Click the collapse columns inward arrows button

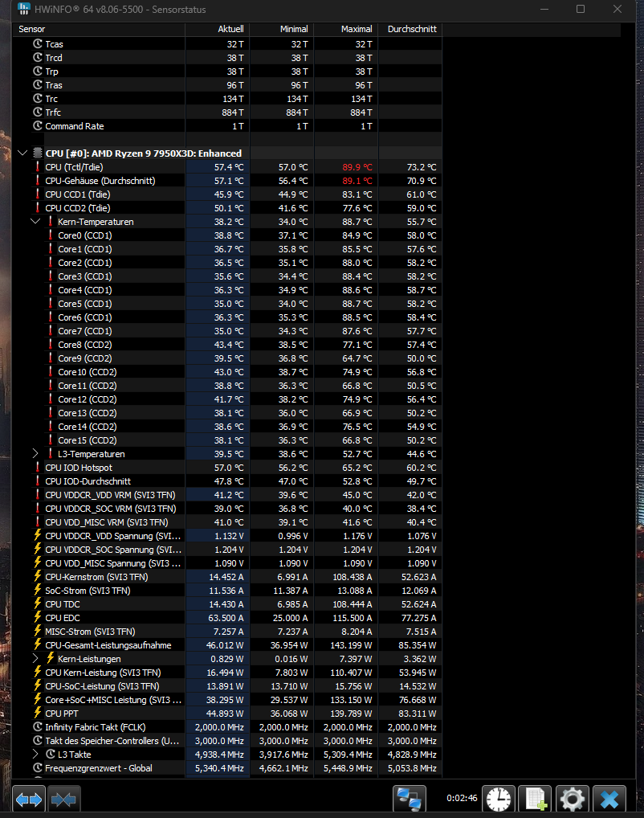64,800
